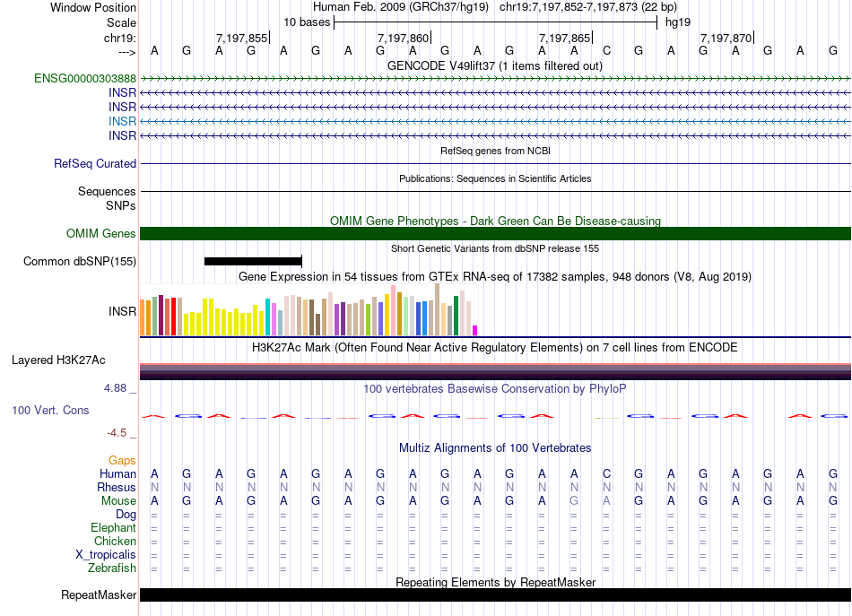Open the Layered H3K27Ac track label

click(x=58, y=360)
